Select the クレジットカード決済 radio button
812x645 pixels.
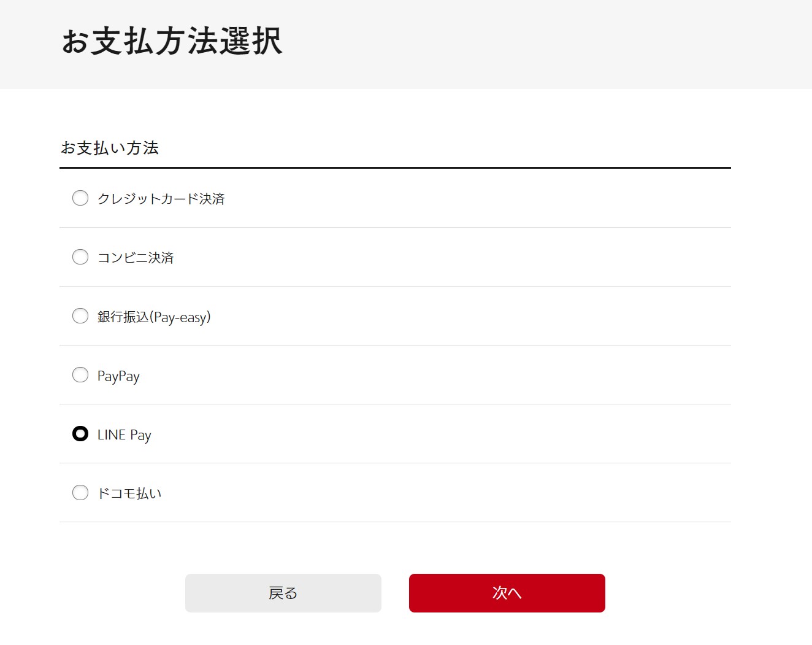pyautogui.click(x=80, y=198)
